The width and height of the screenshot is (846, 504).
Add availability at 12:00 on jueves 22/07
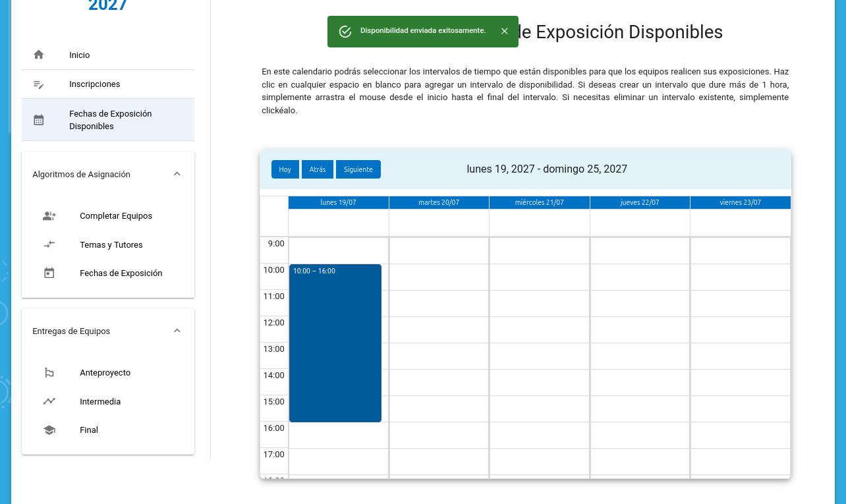(x=640, y=329)
